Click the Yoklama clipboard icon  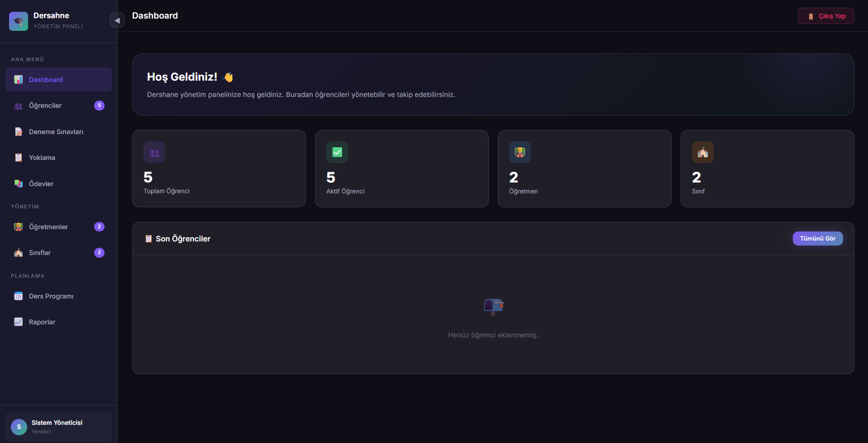pyautogui.click(x=18, y=158)
